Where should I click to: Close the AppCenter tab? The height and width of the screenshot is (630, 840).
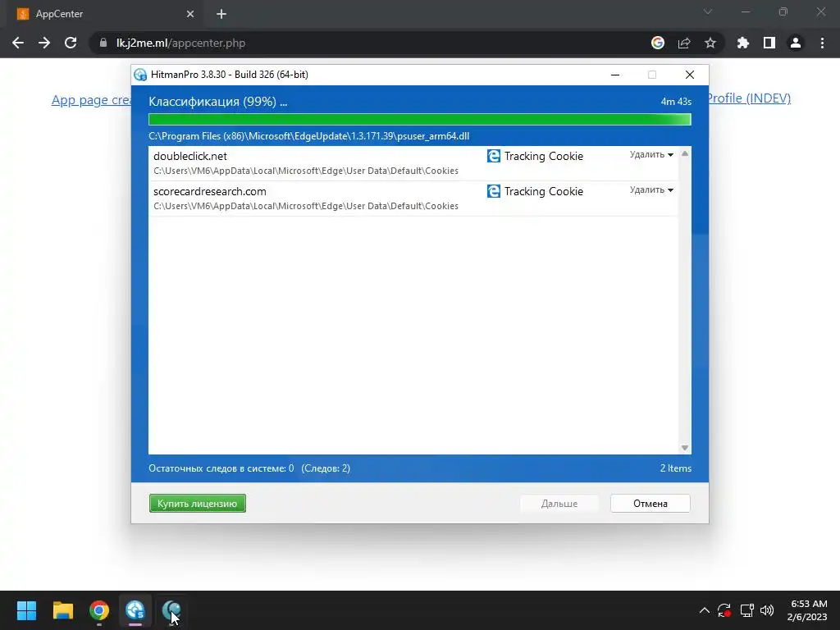190,14
